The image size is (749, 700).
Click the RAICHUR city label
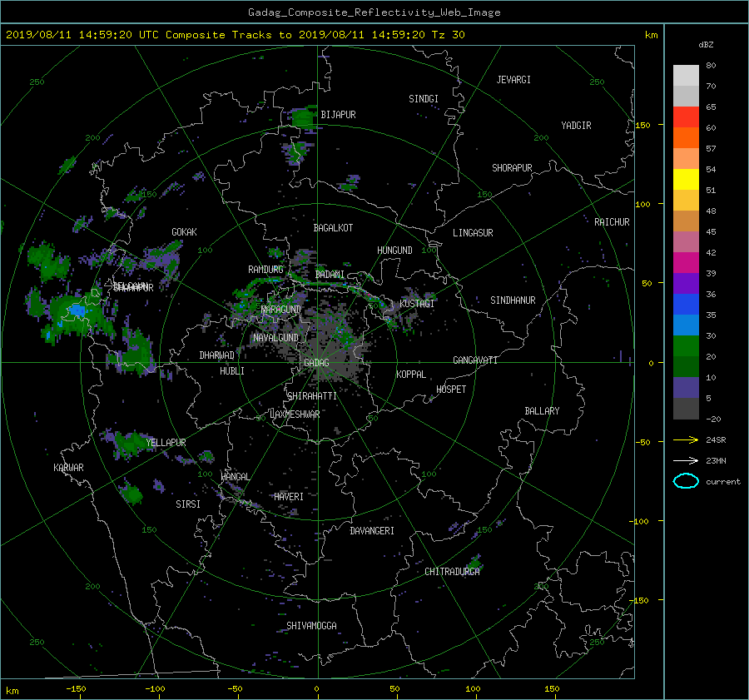coord(612,222)
